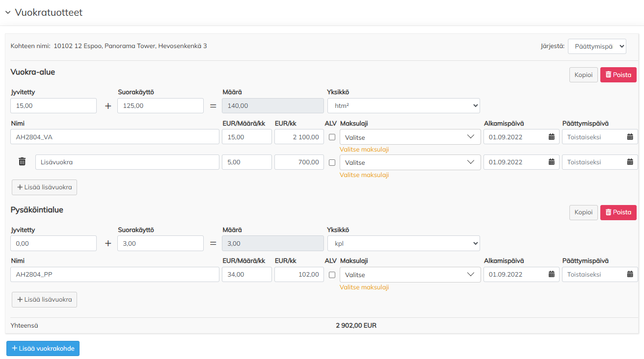Click the Jyvitetty field showing 15,00
Screen dimensions: 644x359
pyautogui.click(x=54, y=105)
